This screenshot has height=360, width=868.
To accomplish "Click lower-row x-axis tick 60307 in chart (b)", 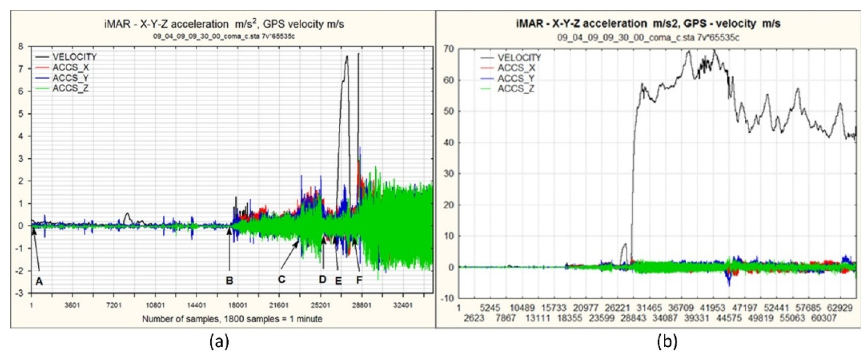I will (824, 318).
